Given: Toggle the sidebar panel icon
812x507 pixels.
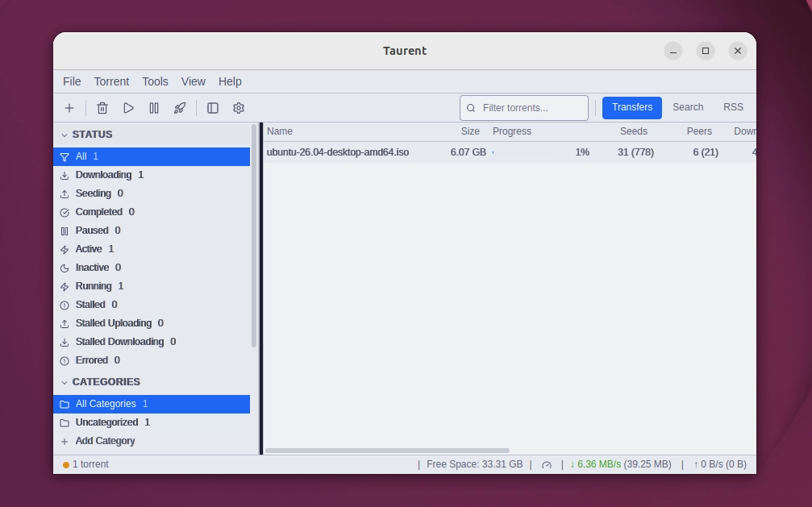Looking at the screenshot, I should click(213, 108).
